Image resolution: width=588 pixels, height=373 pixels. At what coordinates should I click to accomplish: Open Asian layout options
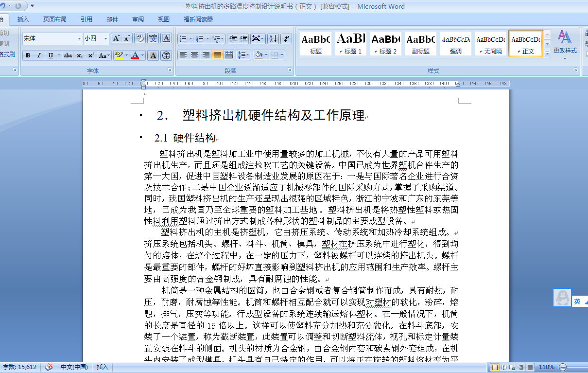click(x=258, y=38)
